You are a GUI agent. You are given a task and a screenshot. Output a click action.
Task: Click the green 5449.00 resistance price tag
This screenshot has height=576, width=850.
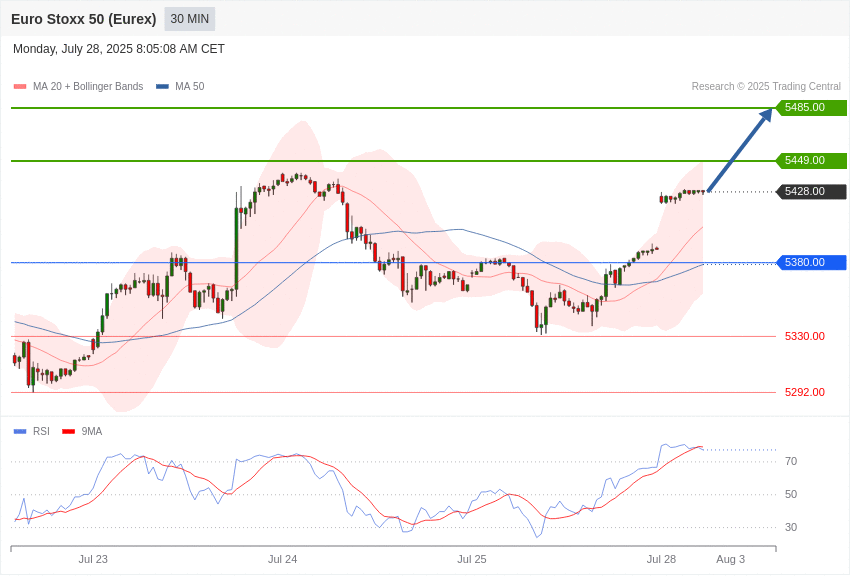click(811, 160)
